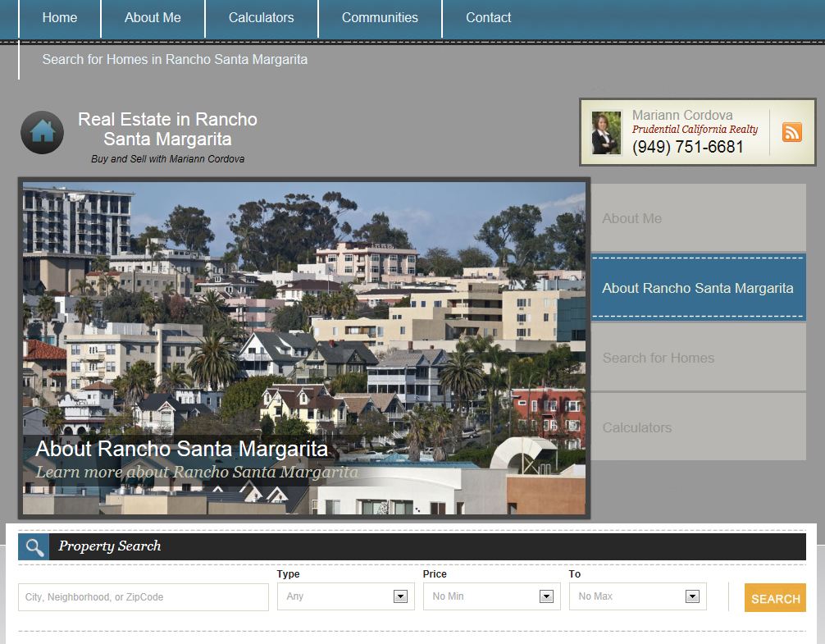
Task: Open the To dropdown showing No Max
Action: click(x=636, y=596)
